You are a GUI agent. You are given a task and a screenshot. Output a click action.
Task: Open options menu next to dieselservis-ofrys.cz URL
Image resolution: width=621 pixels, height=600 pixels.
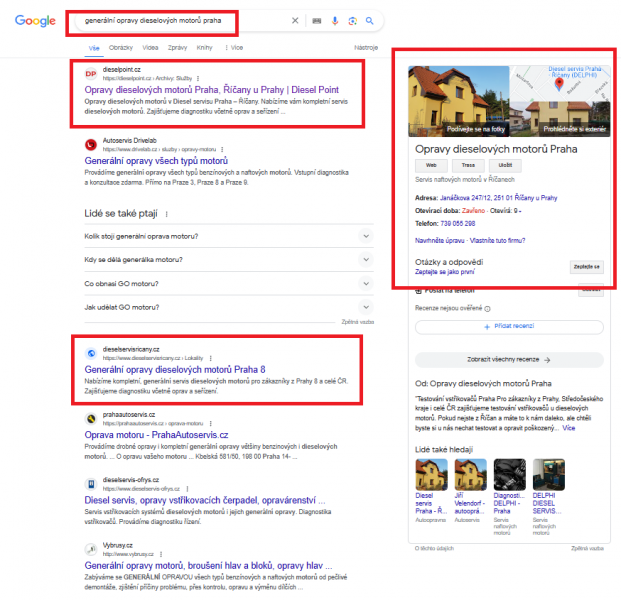click(x=187, y=489)
